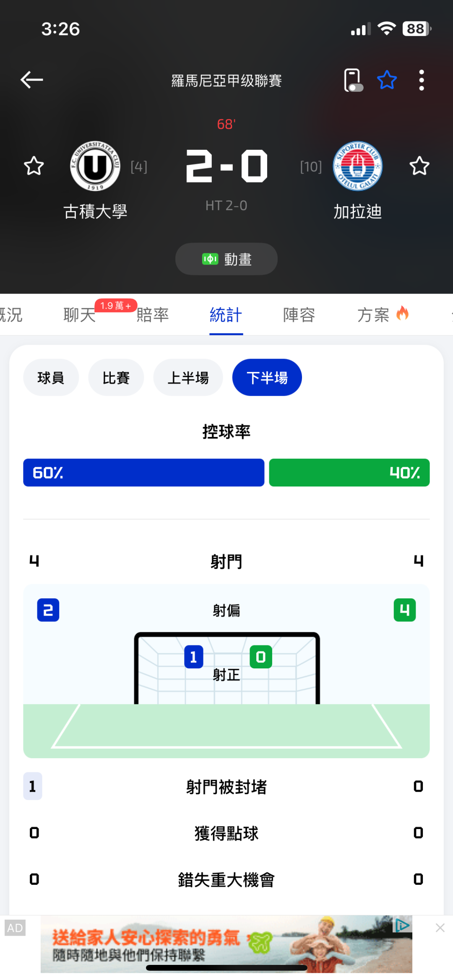The image size is (453, 980).
Task: Favorite the away team 加拉迪 star
Action: pyautogui.click(x=419, y=166)
